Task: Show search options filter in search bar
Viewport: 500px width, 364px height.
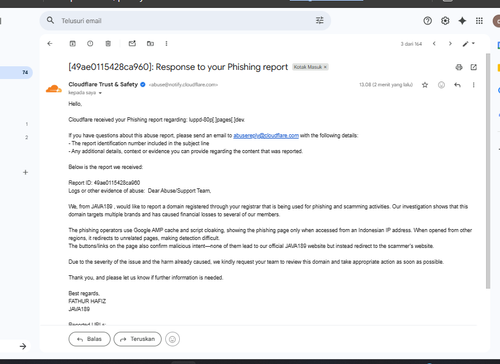Action: (x=320, y=21)
